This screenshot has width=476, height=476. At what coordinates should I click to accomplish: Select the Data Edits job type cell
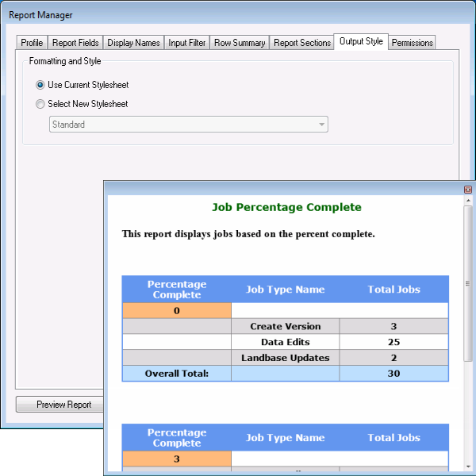click(285, 342)
